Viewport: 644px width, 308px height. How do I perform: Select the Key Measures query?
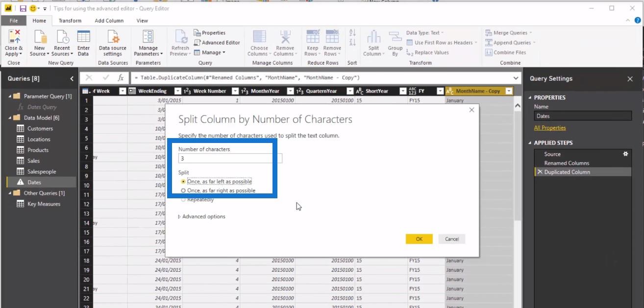44,204
